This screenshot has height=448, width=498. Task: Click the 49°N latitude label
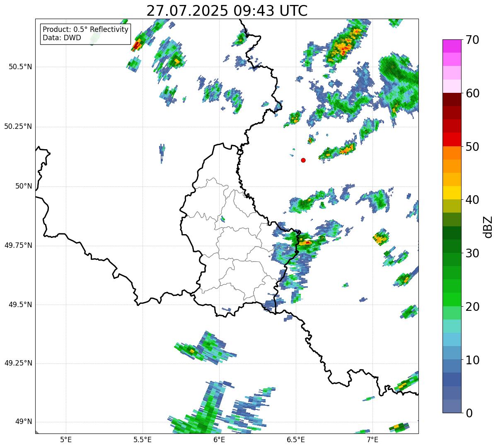pos(24,422)
